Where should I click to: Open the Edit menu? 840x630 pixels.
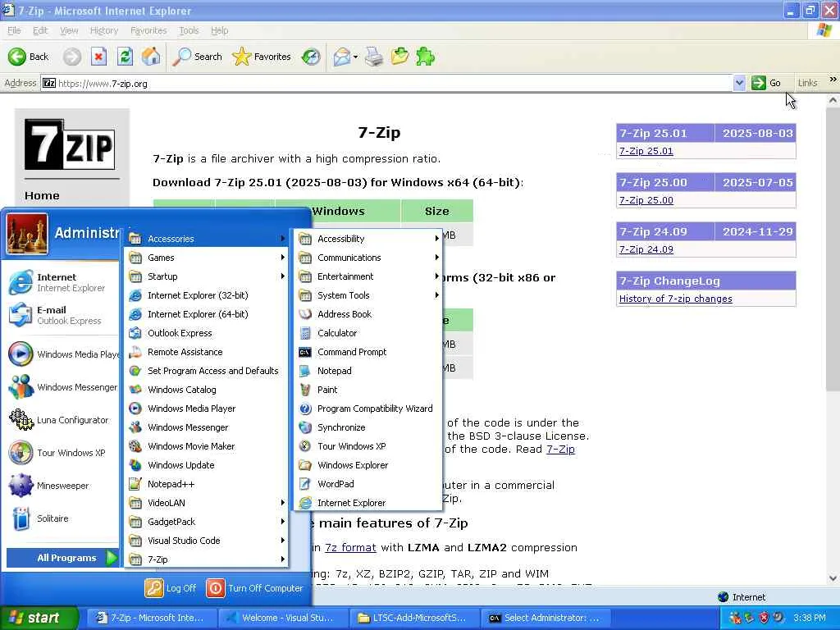pyautogui.click(x=40, y=30)
